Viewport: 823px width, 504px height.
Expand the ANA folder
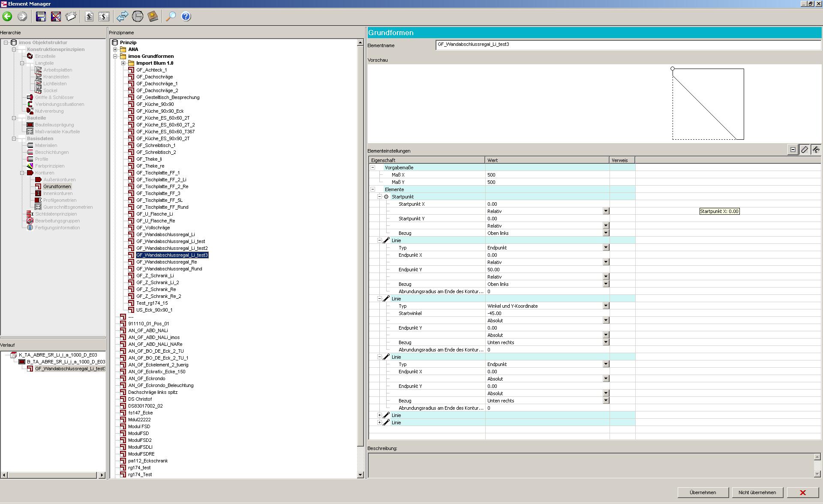(x=115, y=49)
